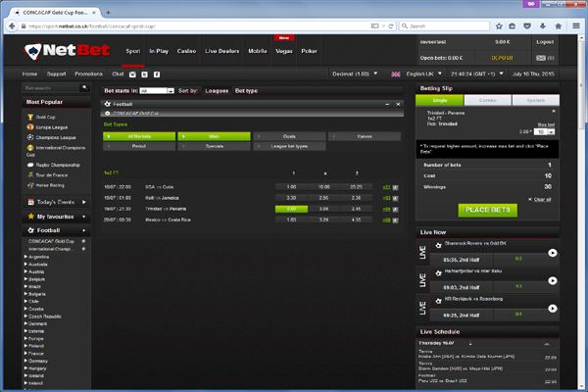This screenshot has width=588, height=392.
Task: Minimize the Football panel
Action: click(x=387, y=104)
